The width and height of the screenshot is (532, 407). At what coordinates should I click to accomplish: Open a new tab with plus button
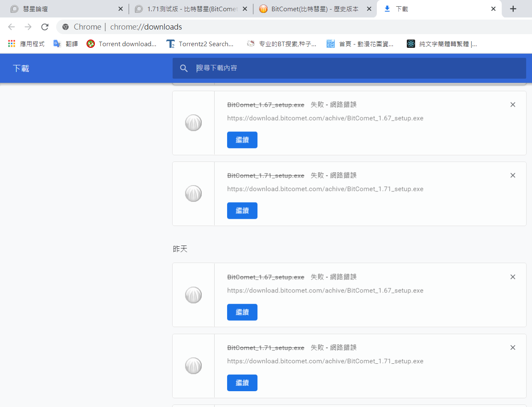pos(513,9)
